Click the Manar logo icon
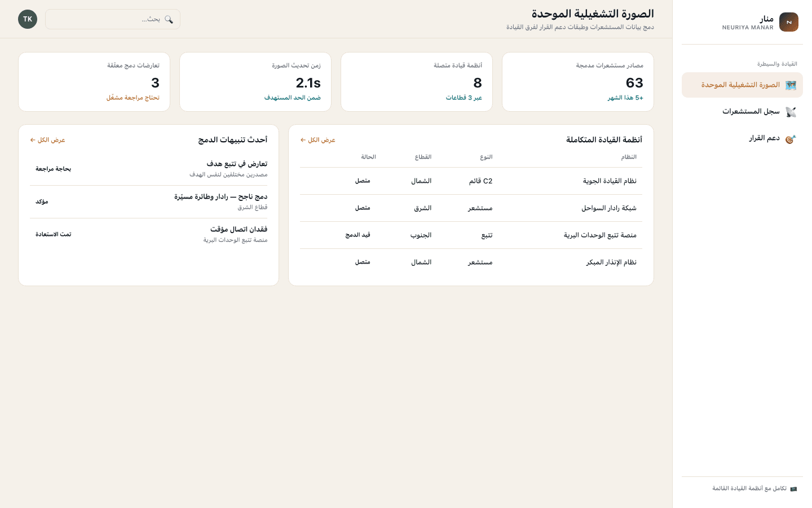Viewport: 812px width, 508px height. (x=789, y=22)
